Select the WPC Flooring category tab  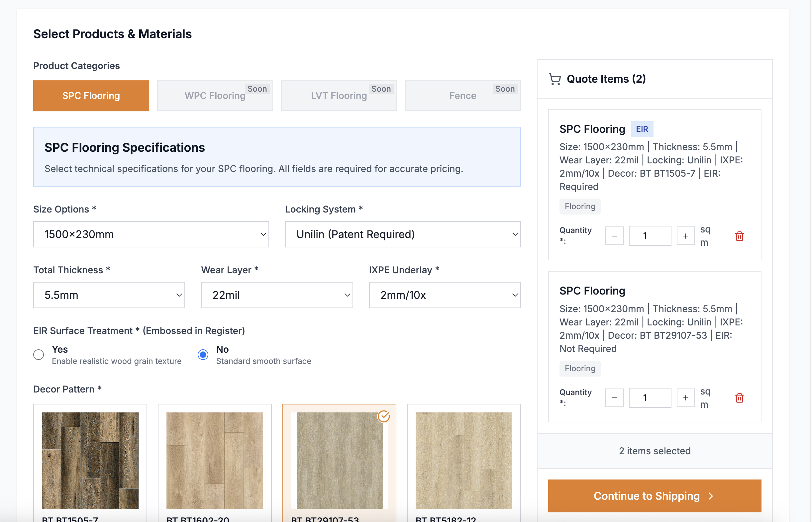pyautogui.click(x=215, y=96)
